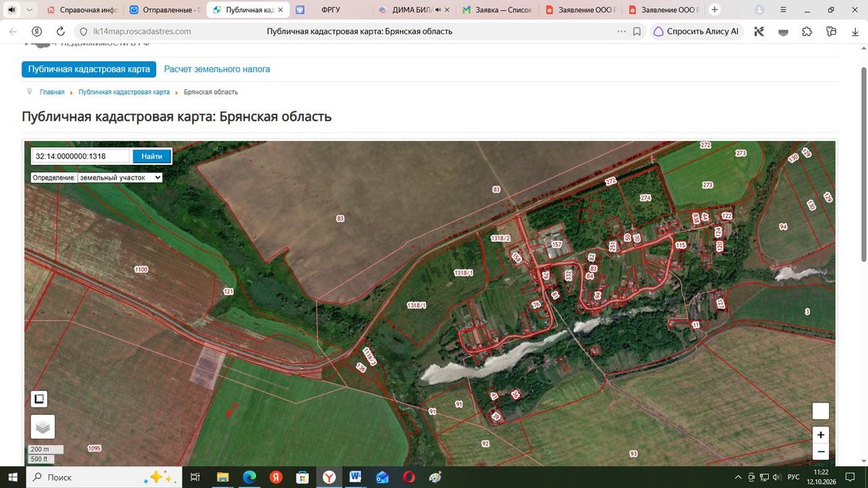
Task: Open the paint palette app in taskbar
Action: (435, 477)
